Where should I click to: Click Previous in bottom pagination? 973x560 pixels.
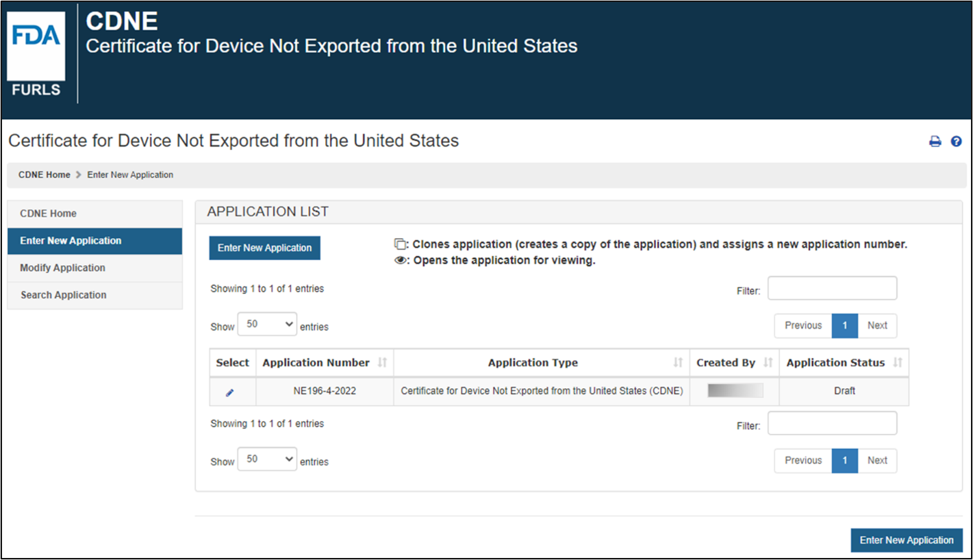(x=803, y=461)
